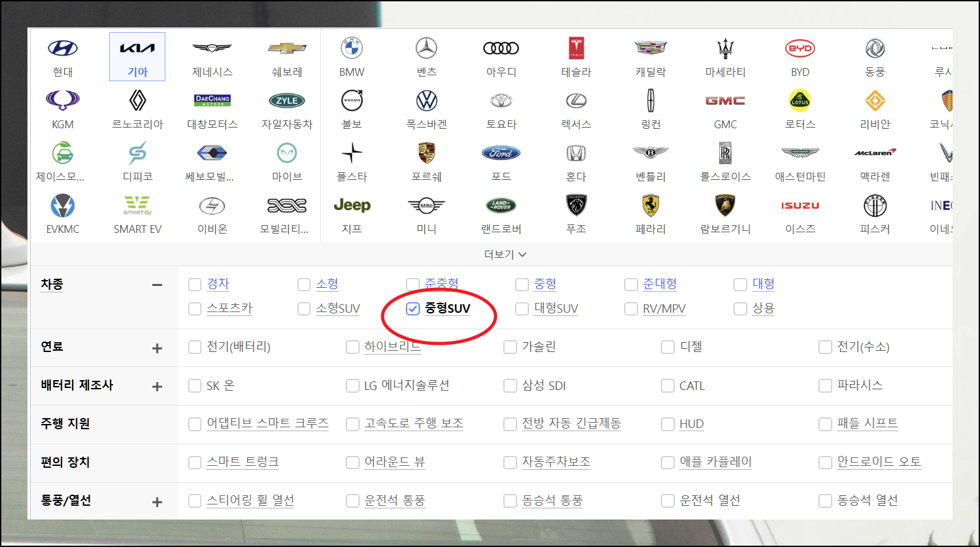Enable the 전기(배터리) fuel checkbox
This screenshot has height=547, width=980.
point(194,347)
